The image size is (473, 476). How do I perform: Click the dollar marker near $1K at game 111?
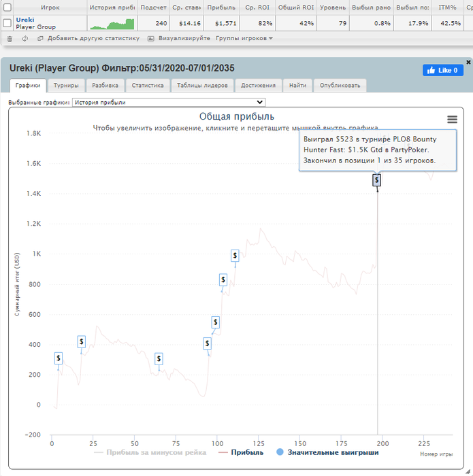[235, 256]
